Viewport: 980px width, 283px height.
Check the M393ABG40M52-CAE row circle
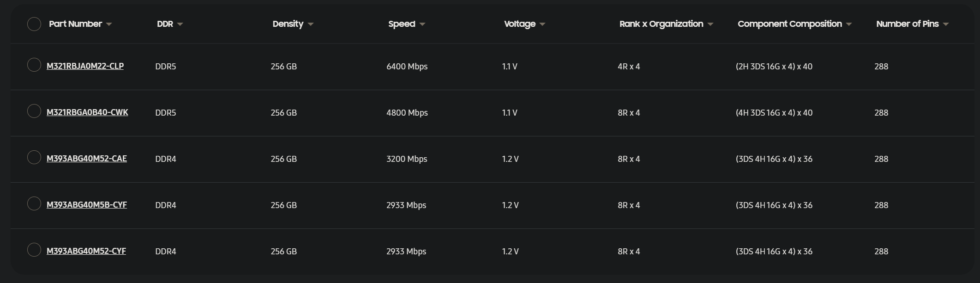pos(34,158)
